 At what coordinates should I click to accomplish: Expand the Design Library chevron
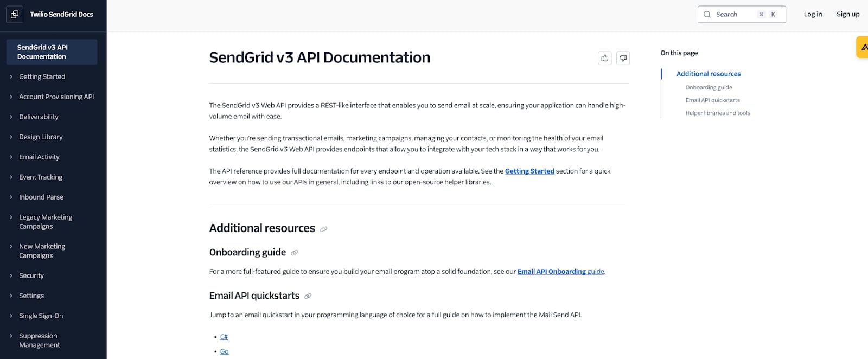(11, 137)
